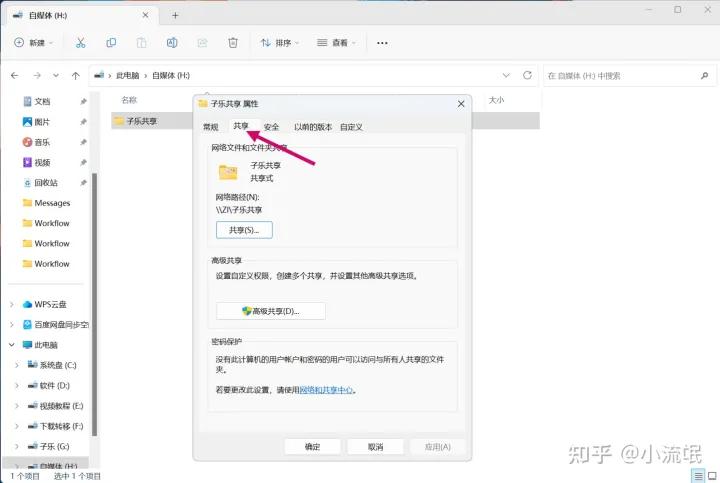Click the pin icon next to 图片

coord(83,122)
